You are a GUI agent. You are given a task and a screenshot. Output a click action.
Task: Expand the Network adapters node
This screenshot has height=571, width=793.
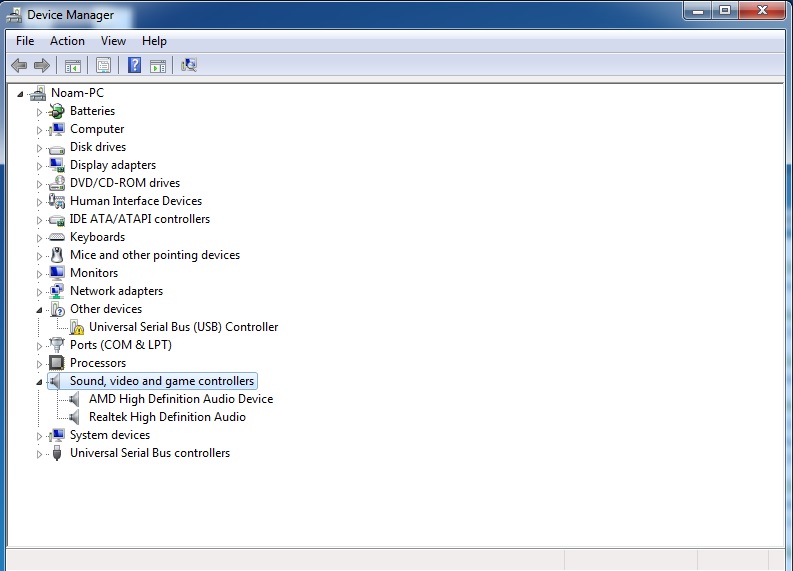tap(39, 292)
